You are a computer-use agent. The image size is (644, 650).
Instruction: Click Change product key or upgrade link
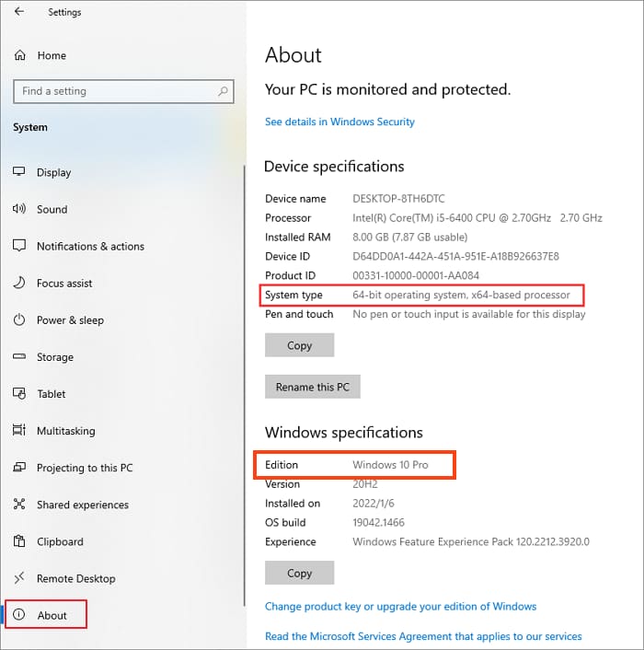(x=400, y=607)
